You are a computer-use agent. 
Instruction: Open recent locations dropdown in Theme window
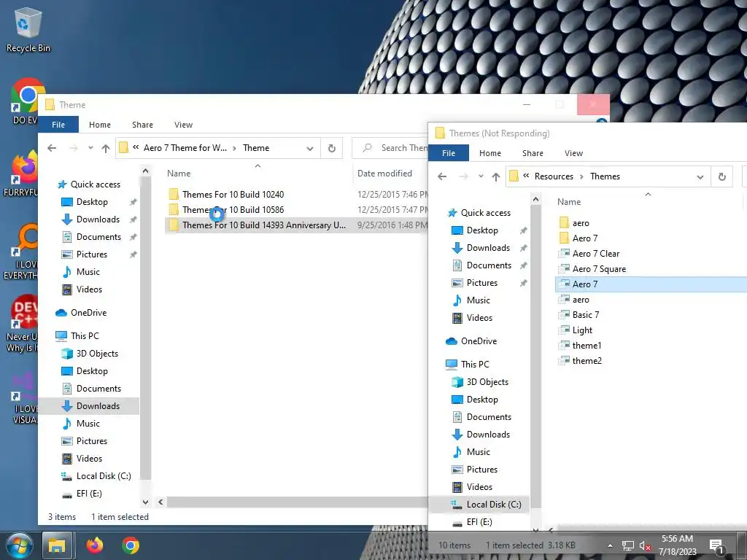click(90, 148)
